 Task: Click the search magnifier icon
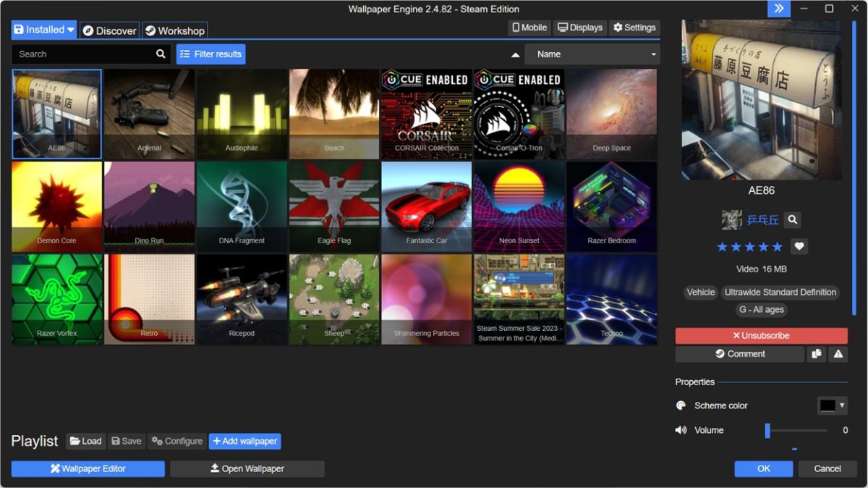click(160, 53)
